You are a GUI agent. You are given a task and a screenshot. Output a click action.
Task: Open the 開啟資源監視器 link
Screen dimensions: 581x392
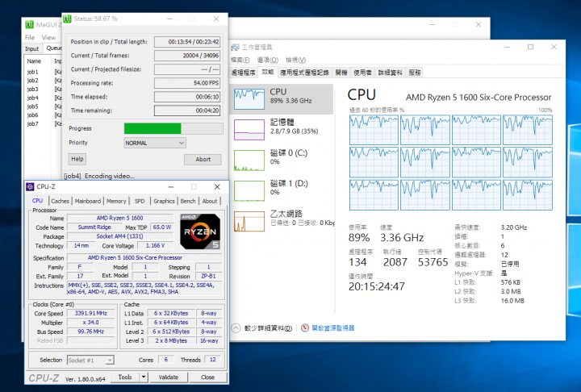pyautogui.click(x=333, y=328)
